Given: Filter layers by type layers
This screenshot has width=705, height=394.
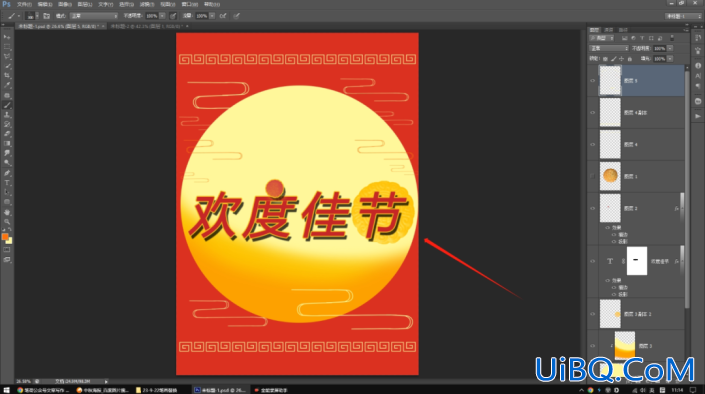Looking at the screenshot, I should 642,38.
